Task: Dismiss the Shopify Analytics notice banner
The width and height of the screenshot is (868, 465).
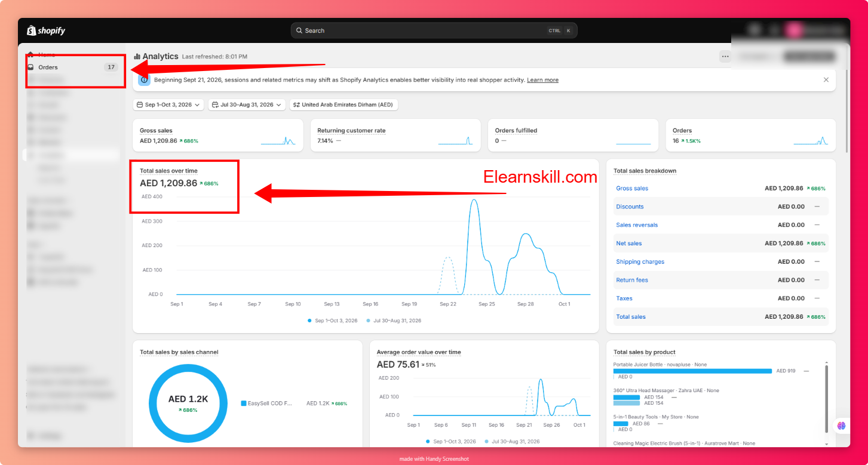Action: pyautogui.click(x=826, y=79)
